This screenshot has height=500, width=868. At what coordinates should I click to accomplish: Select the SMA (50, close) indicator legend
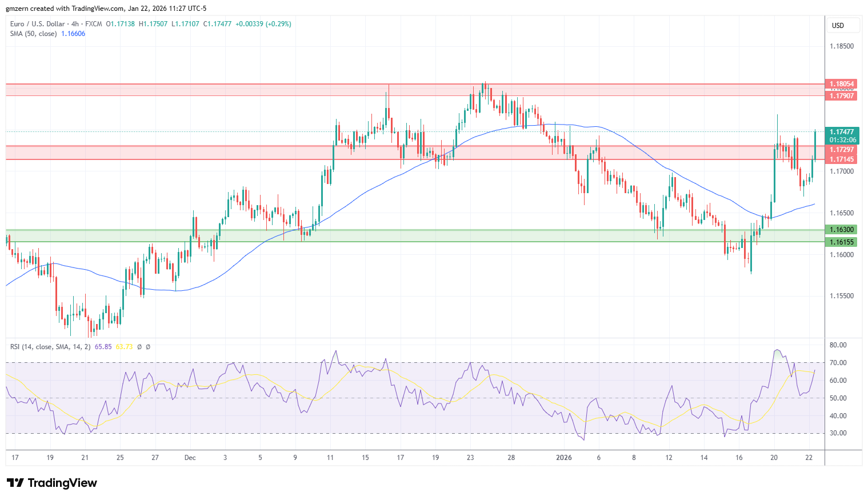33,34
